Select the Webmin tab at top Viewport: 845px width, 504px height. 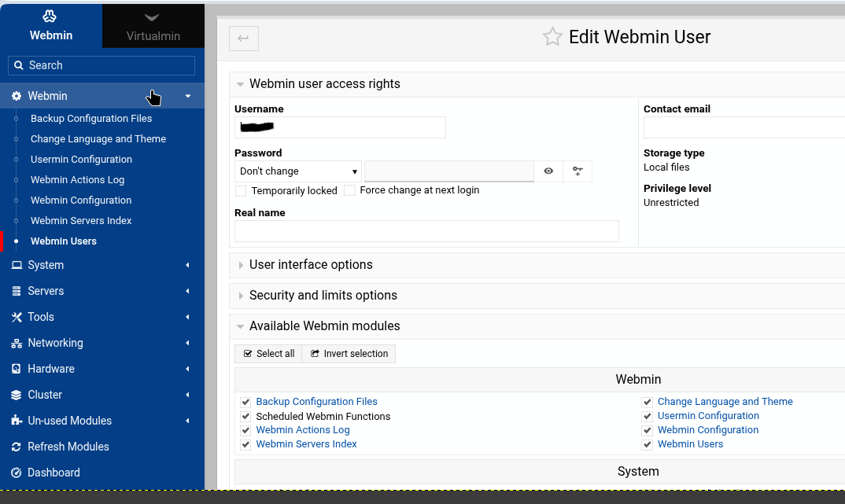(x=51, y=26)
